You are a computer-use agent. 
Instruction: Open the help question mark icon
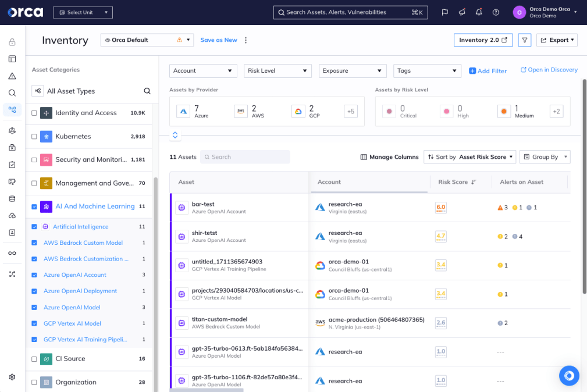[496, 12]
